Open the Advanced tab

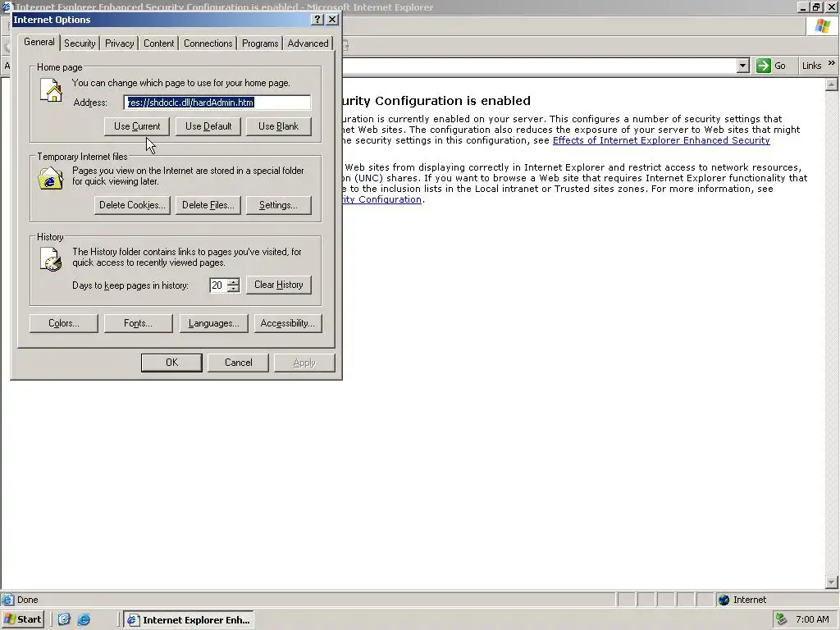pos(308,43)
